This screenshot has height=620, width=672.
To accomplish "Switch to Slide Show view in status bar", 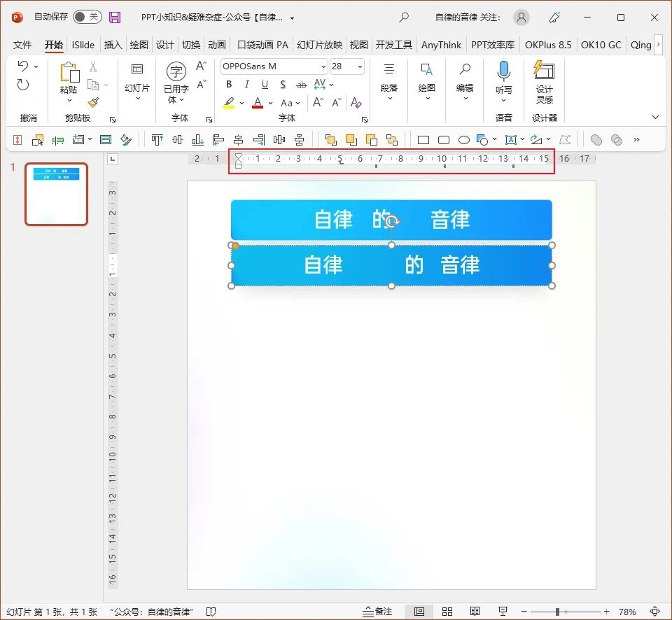I will click(503, 611).
